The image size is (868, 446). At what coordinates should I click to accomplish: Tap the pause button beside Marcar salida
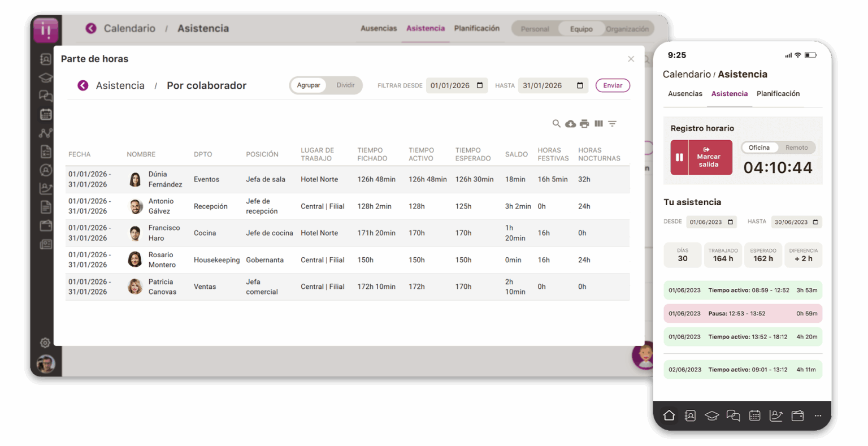679,158
